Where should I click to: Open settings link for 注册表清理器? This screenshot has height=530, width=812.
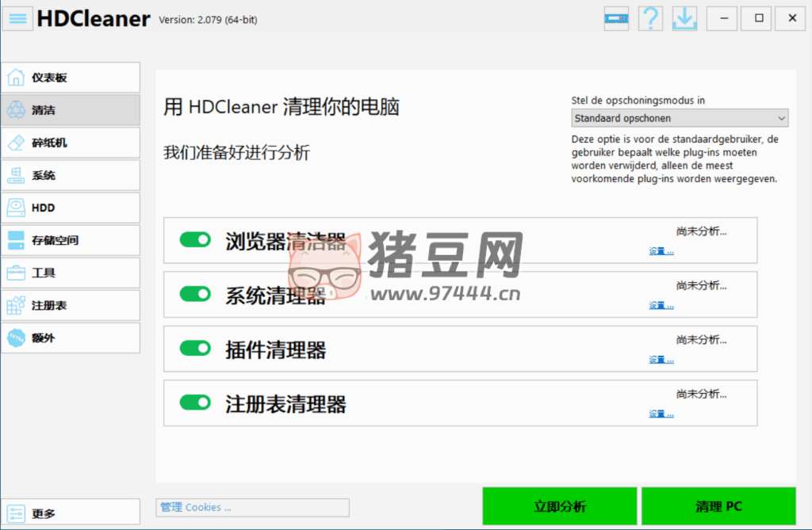661,414
